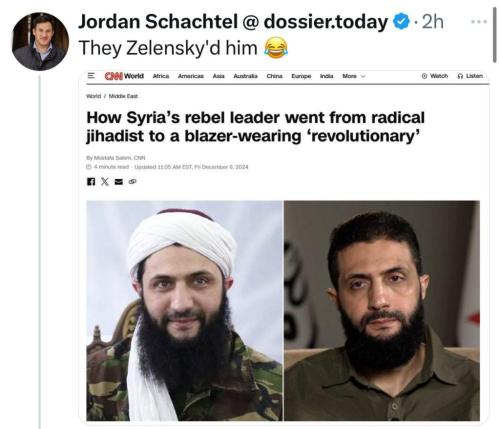The width and height of the screenshot is (500, 429).
Task: Select the Americas section
Action: 191,76
